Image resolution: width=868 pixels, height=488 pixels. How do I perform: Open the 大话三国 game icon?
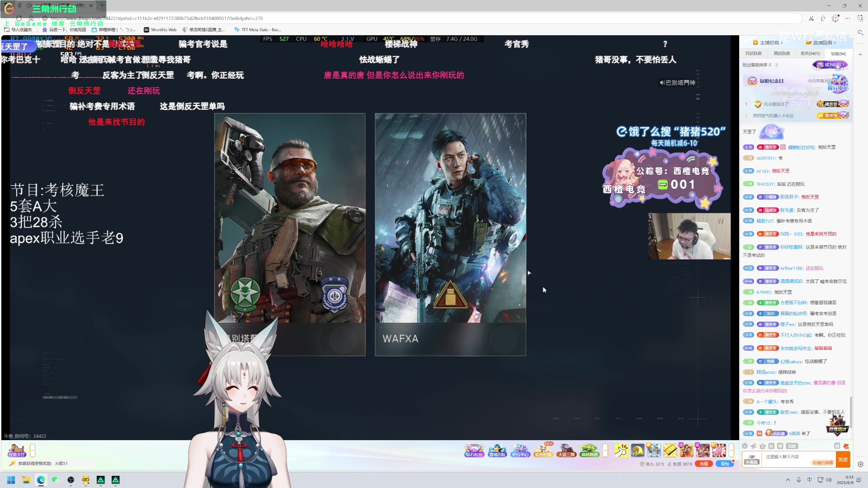click(566, 450)
